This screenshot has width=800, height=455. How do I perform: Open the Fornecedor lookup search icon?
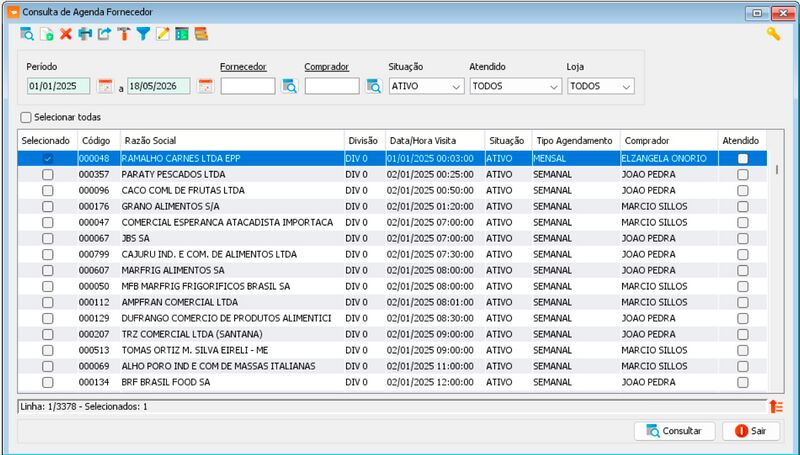click(x=290, y=86)
